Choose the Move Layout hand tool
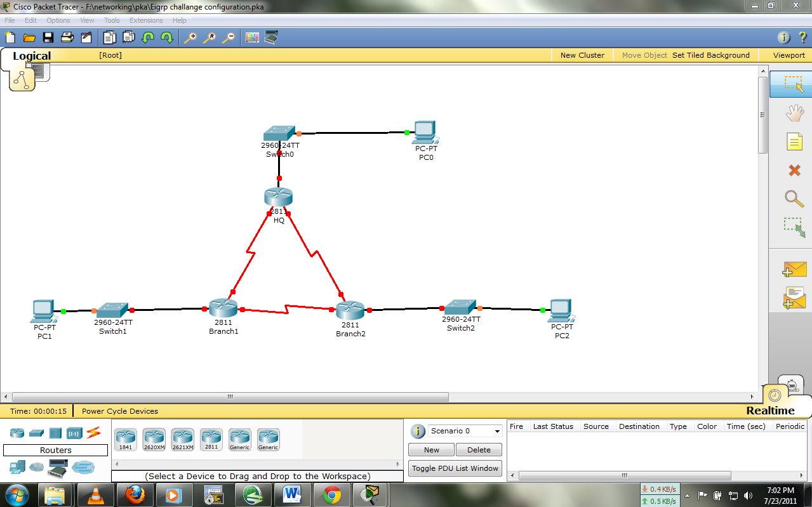Viewport: 812px width, 507px height. coord(794,114)
